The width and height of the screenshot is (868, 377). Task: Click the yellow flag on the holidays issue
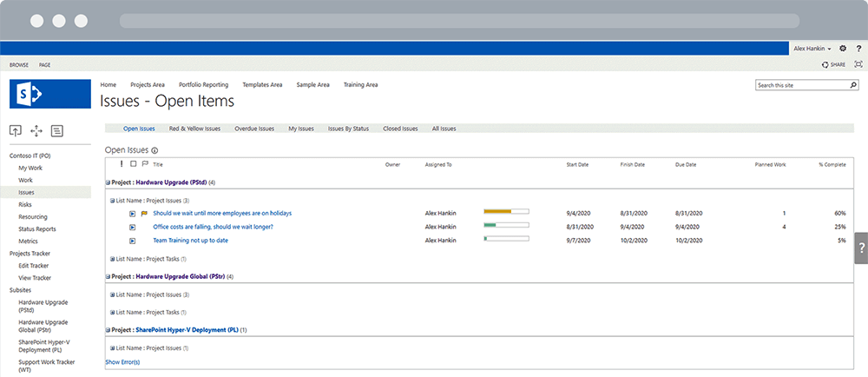pos(144,213)
